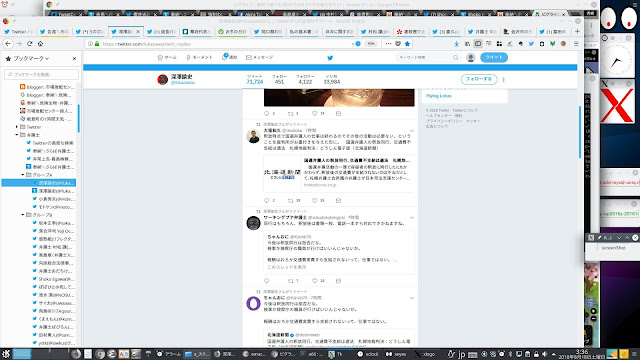Open the Shoko Egawa bookmark entry
The image size is (640, 360).
click(x=53, y=279)
